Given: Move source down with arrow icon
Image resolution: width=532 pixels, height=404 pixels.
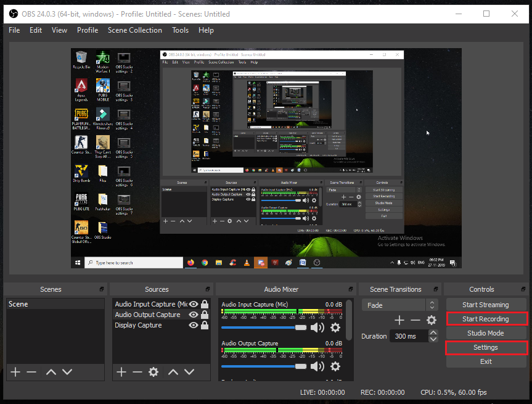Looking at the screenshot, I should pos(190,372).
